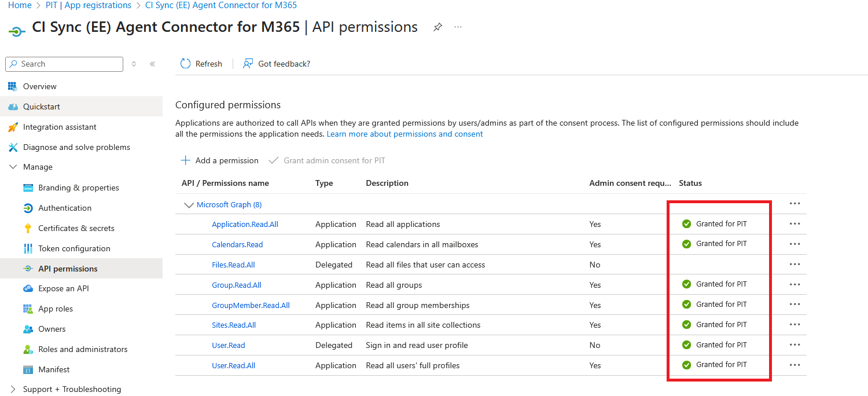
Task: Open the Application.Read.All permission link
Action: 245,224
